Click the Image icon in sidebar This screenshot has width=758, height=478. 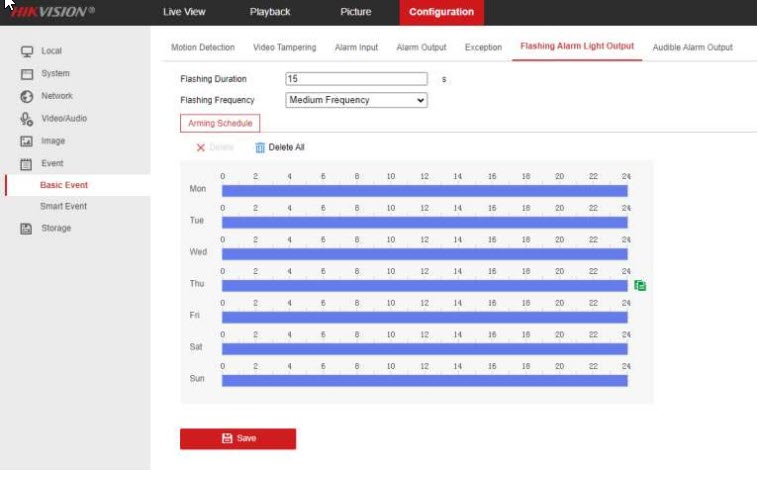28,142
